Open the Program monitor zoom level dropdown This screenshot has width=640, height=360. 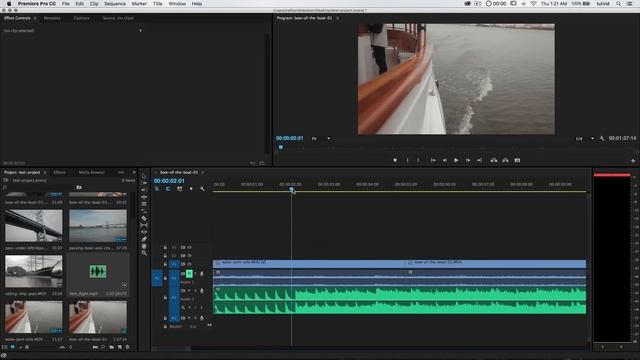coord(321,138)
